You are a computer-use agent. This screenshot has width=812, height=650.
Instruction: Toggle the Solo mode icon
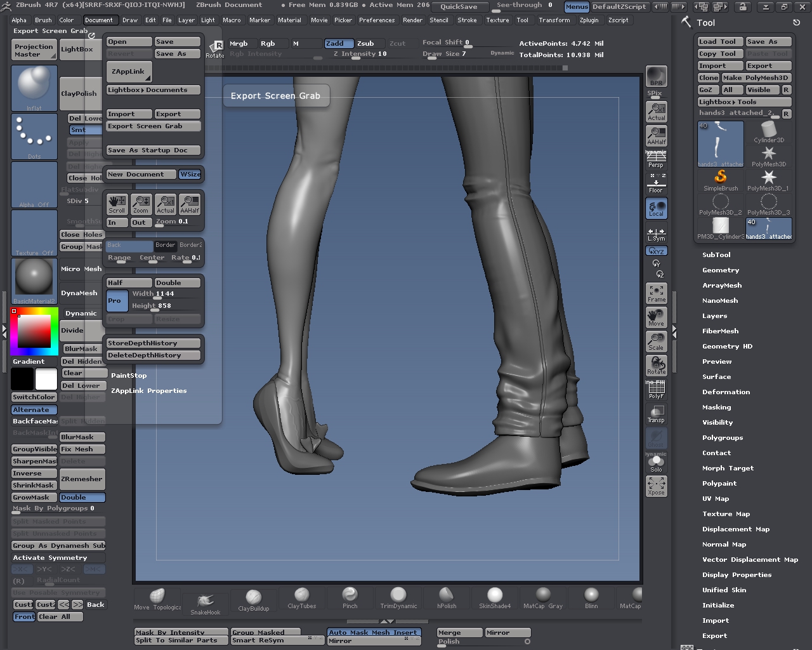(x=656, y=463)
